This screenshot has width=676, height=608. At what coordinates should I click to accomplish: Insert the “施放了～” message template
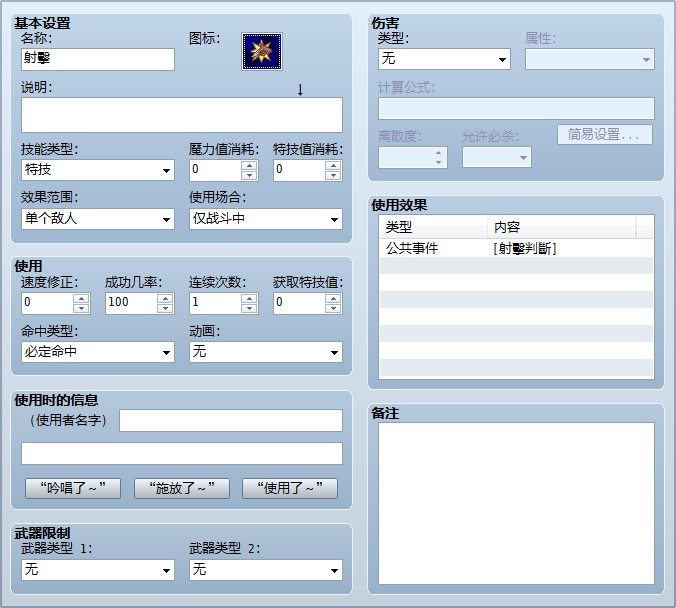point(182,488)
